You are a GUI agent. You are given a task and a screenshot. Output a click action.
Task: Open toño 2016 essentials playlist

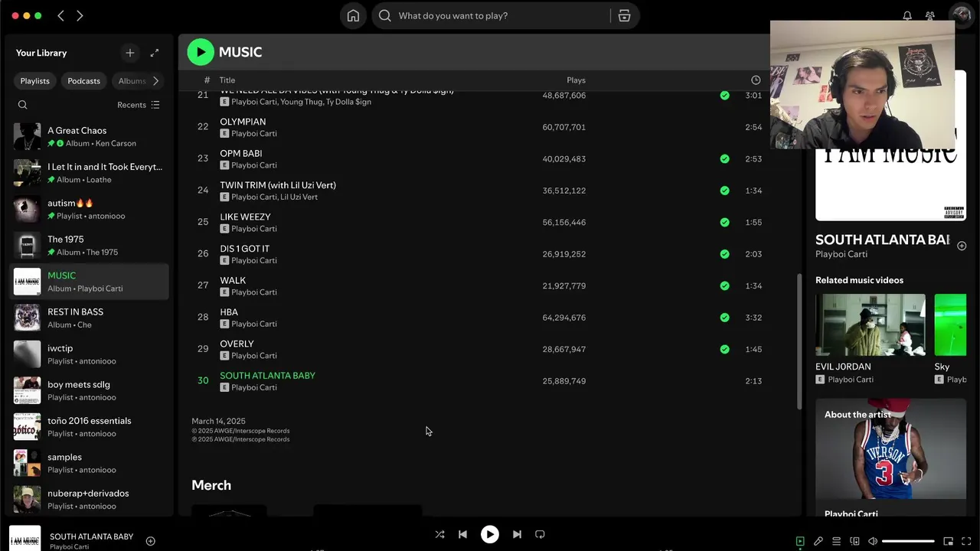tap(89, 426)
